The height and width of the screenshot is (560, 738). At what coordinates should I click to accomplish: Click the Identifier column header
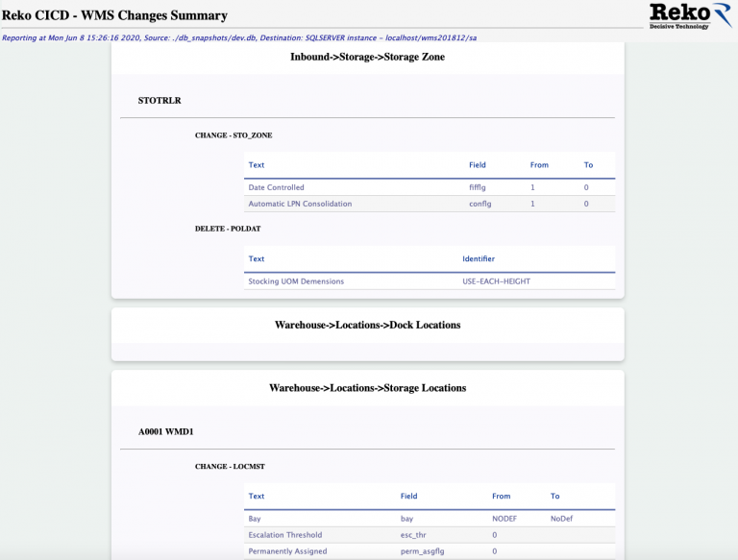pyautogui.click(x=479, y=258)
